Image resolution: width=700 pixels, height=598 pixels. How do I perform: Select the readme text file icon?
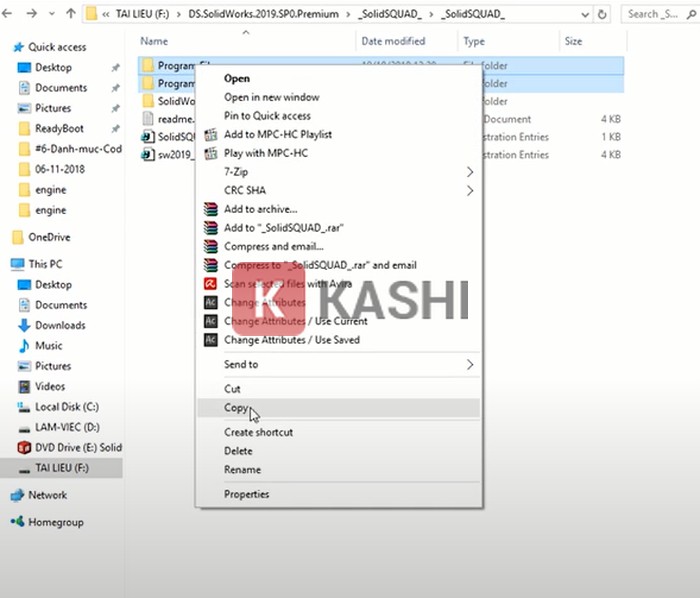(x=148, y=119)
